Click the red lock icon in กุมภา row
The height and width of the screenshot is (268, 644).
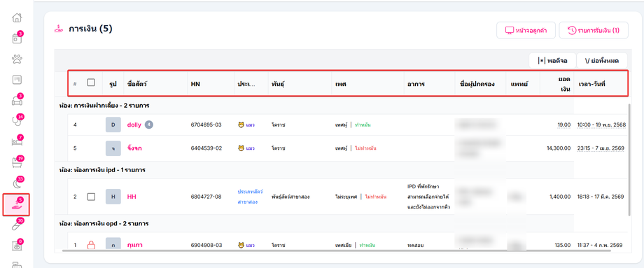pyautogui.click(x=91, y=245)
